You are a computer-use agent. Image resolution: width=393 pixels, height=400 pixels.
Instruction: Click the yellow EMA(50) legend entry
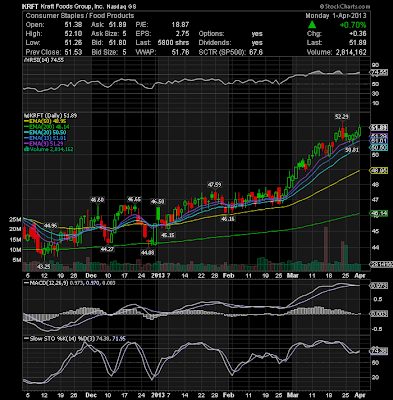44,121
